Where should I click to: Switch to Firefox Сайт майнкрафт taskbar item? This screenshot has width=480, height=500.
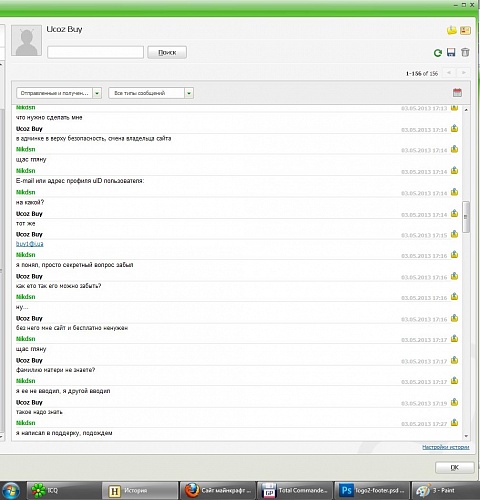click(x=219, y=490)
